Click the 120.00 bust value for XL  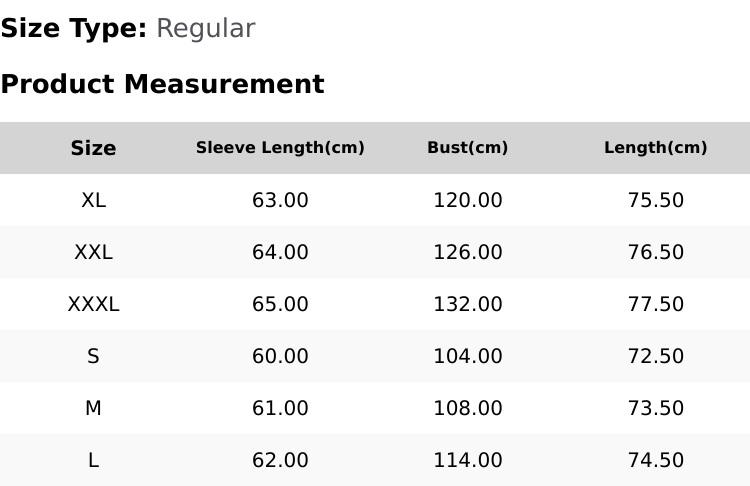pyautogui.click(x=468, y=200)
